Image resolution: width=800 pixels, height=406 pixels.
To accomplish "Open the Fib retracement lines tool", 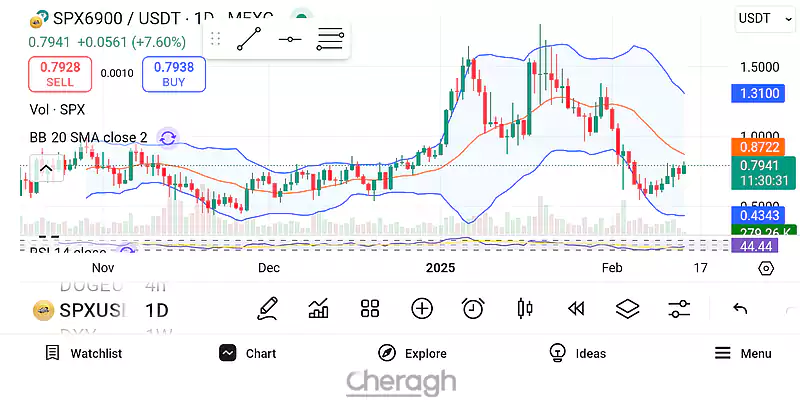I will pyautogui.click(x=330, y=39).
